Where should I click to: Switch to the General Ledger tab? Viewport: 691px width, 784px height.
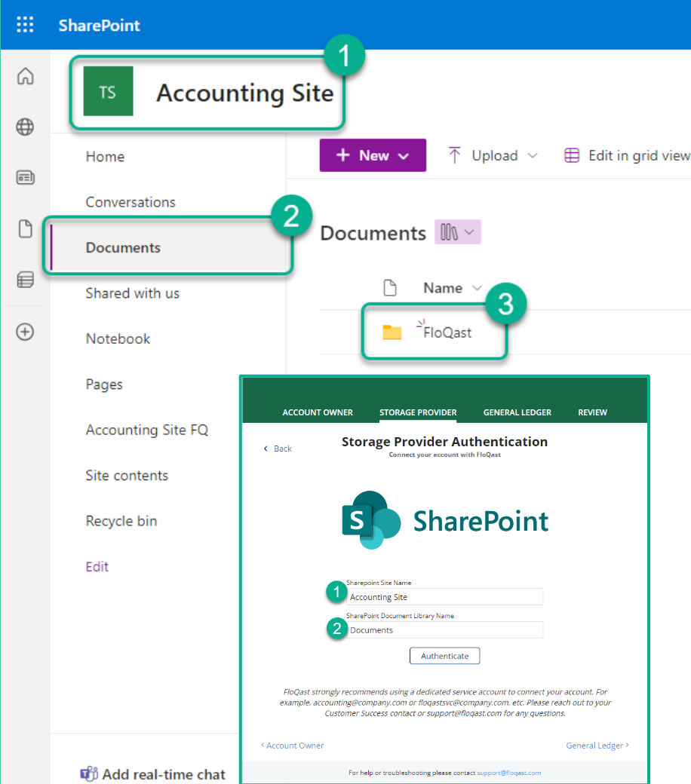coord(517,412)
